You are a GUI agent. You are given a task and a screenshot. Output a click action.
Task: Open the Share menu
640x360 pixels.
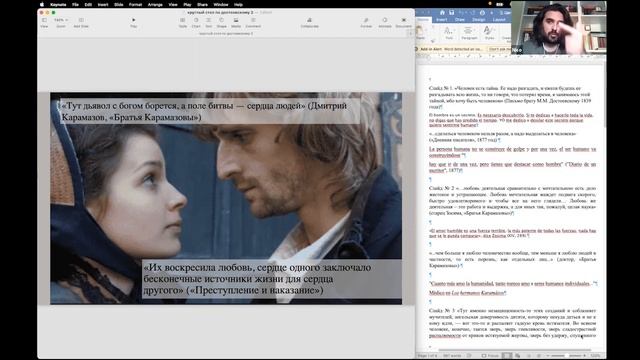tap(202, 4)
